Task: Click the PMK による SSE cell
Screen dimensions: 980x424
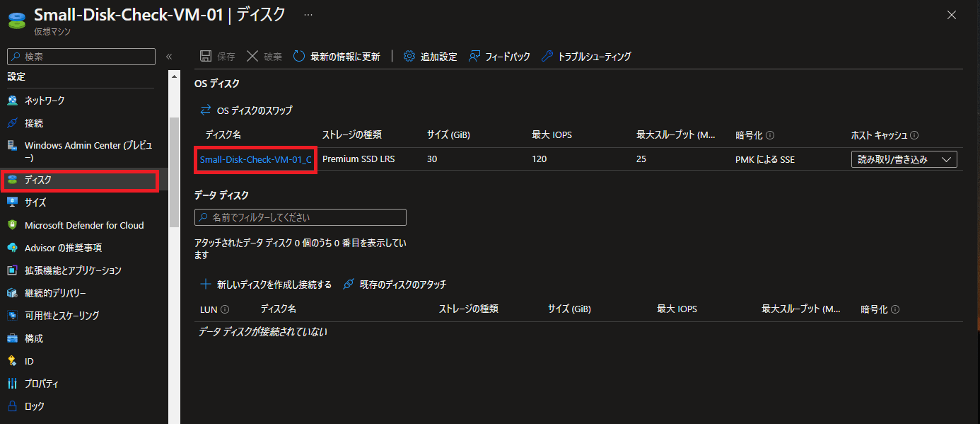Action: click(765, 159)
